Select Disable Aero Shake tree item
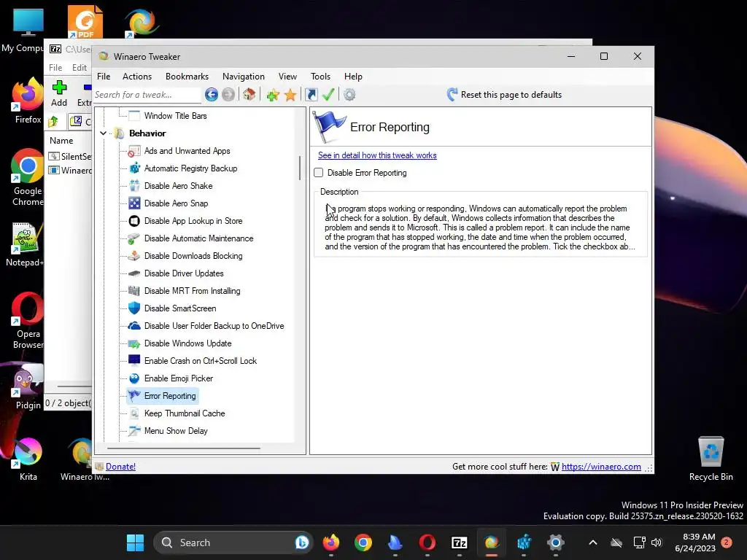 (178, 186)
